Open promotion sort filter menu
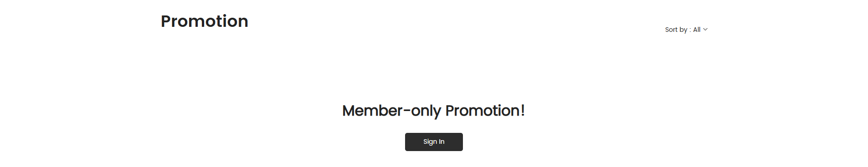 point(686,30)
